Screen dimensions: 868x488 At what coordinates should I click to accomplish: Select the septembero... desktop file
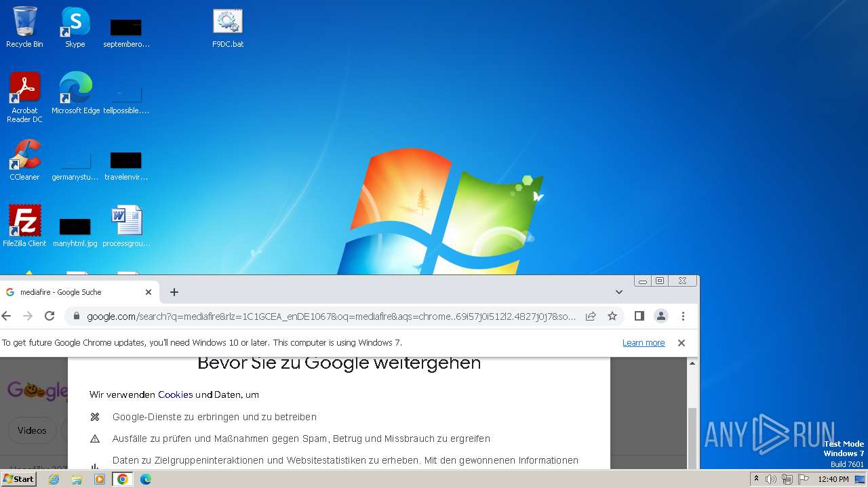(x=126, y=32)
